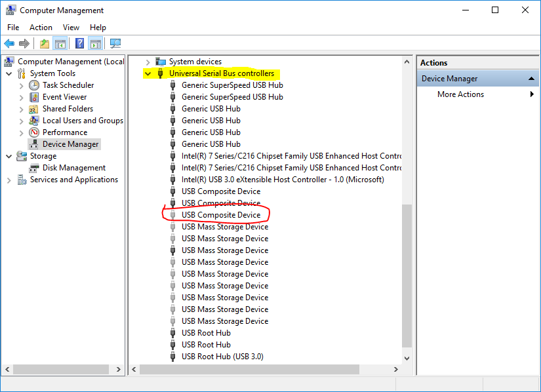The height and width of the screenshot is (392, 541).
Task: Click More Actions in Actions pane
Action: pos(460,94)
